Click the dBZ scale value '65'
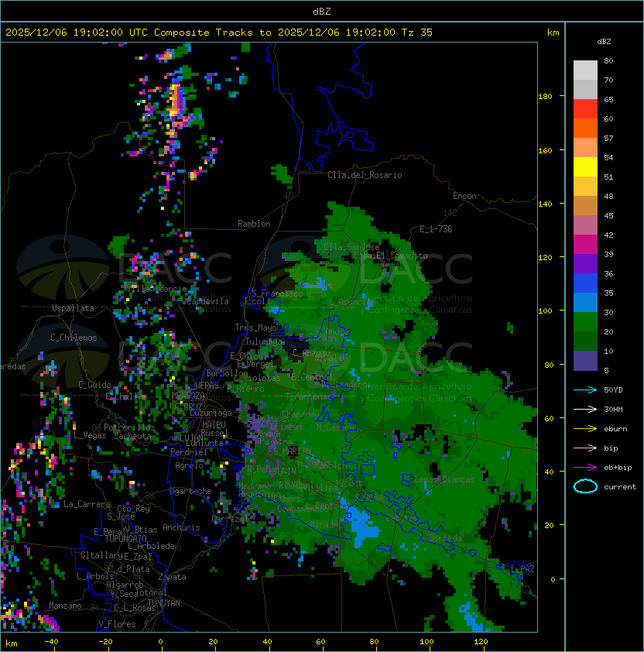The image size is (644, 652). (x=608, y=99)
